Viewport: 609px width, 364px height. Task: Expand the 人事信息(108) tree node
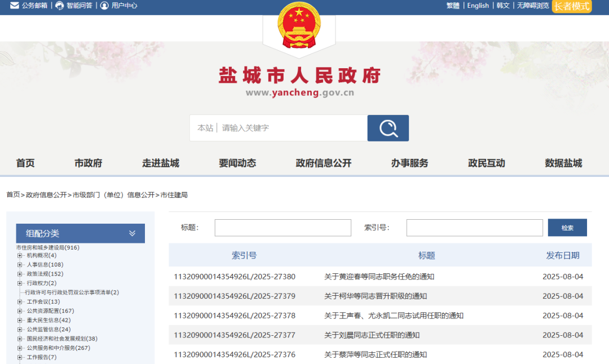point(20,265)
